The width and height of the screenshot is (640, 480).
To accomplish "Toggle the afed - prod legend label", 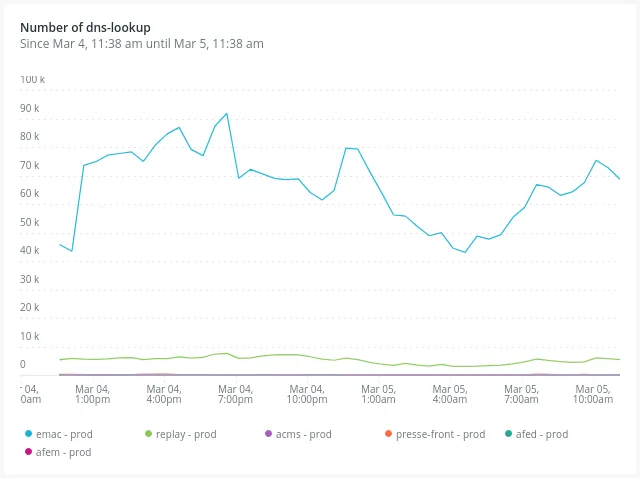I will tap(542, 434).
